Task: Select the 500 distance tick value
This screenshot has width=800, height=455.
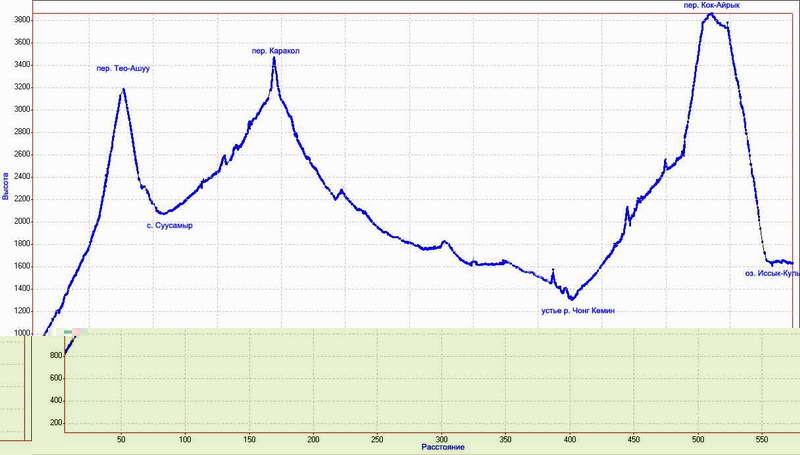Action: [x=697, y=439]
